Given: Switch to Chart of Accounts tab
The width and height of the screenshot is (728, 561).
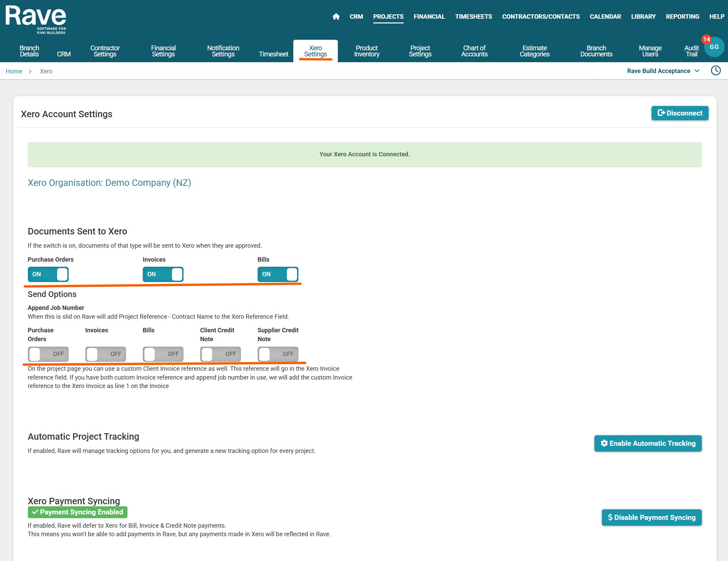Looking at the screenshot, I should (x=474, y=51).
